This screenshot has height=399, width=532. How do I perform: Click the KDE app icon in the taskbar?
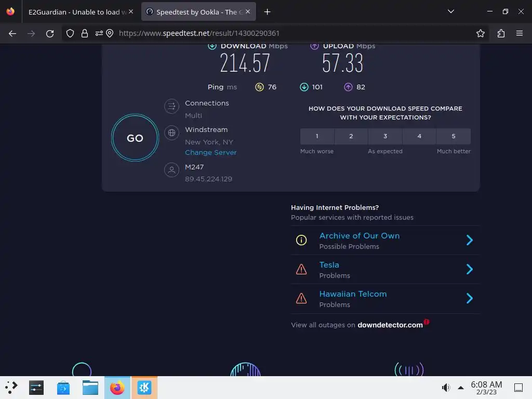(x=144, y=388)
